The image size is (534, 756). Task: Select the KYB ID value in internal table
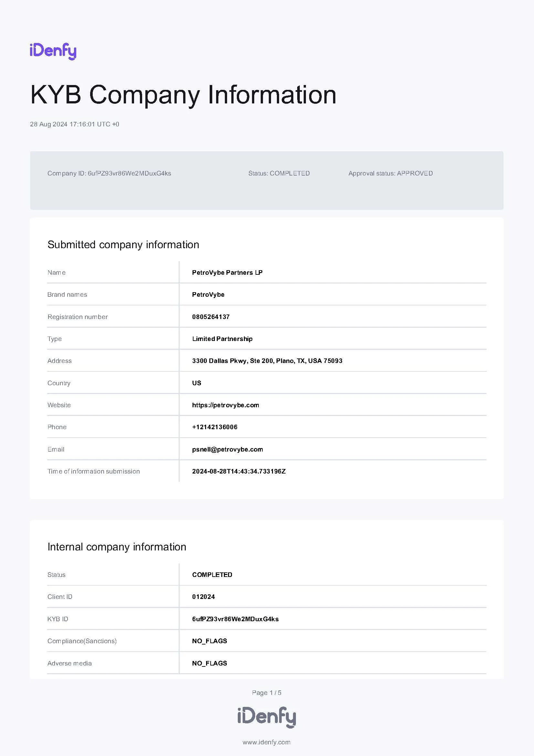[235, 619]
